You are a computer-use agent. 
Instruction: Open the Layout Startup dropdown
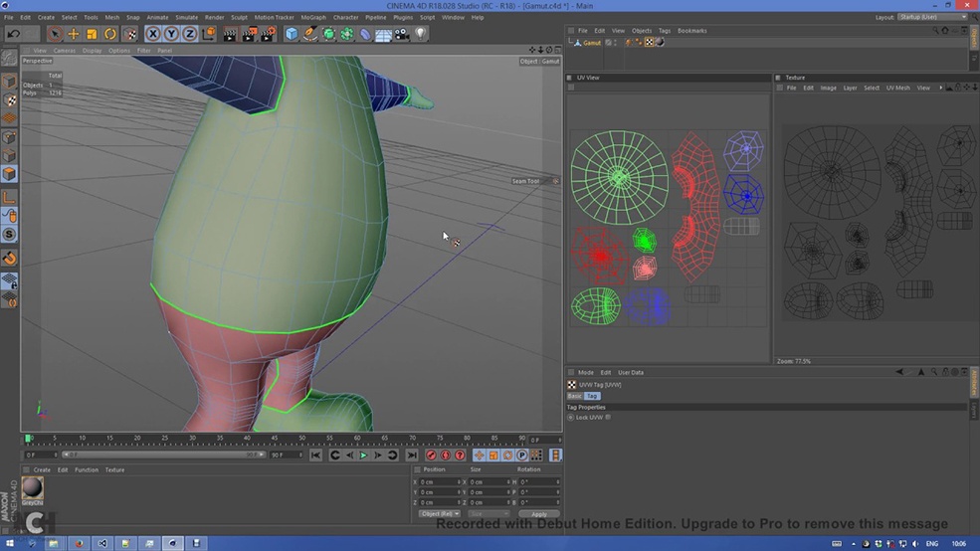(x=932, y=17)
